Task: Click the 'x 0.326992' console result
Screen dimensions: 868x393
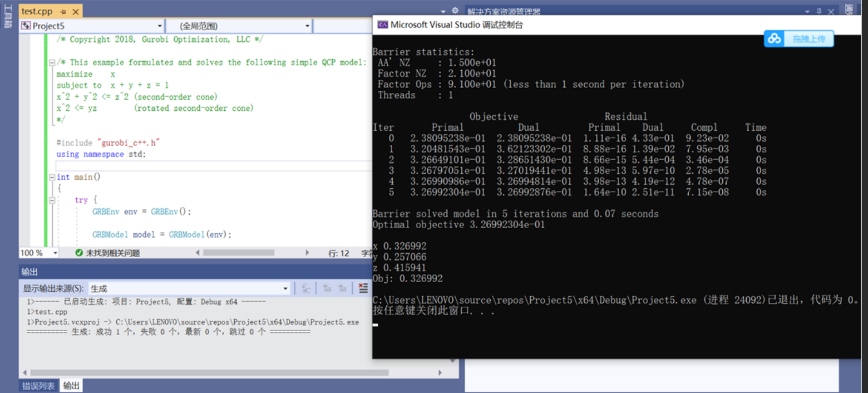Action: (400, 246)
